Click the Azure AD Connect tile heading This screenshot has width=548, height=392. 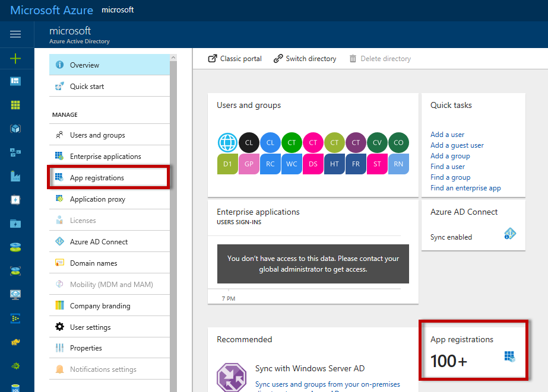(x=464, y=212)
